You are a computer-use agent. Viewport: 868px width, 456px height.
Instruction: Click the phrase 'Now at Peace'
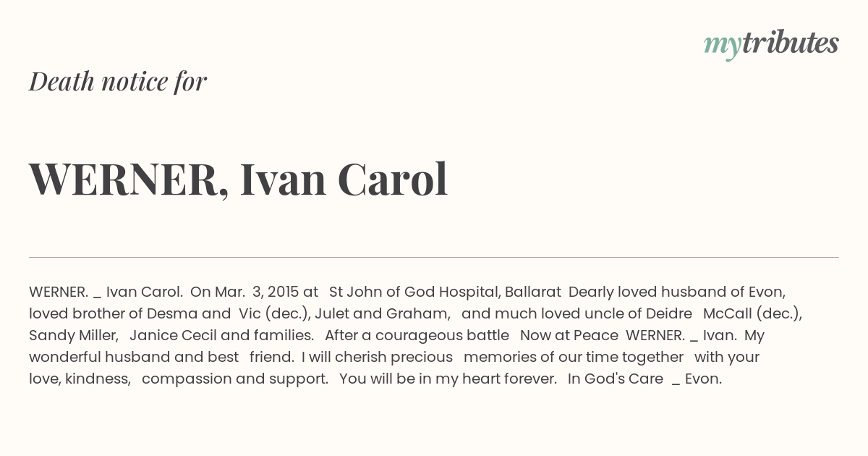(569, 335)
